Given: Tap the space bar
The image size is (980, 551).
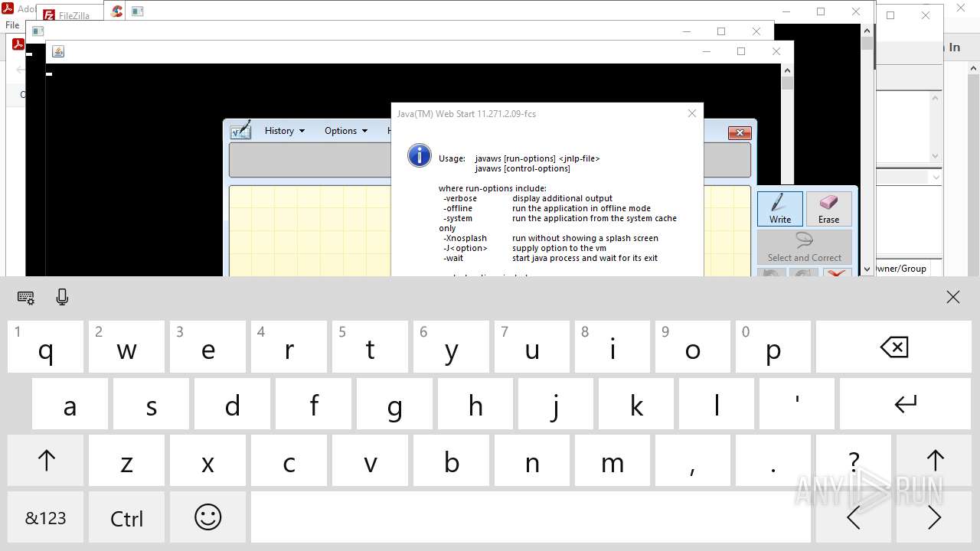Looking at the screenshot, I should point(531,517).
